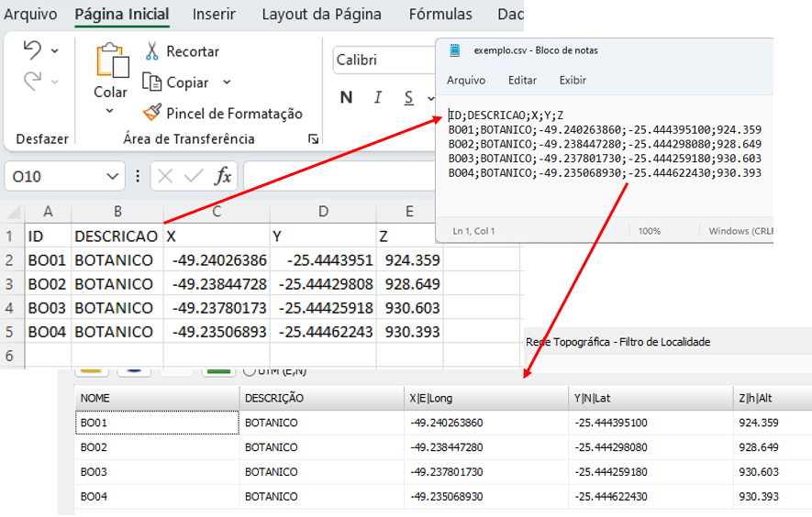
Task: Expand the Colar paste options arrow
Action: [x=110, y=111]
